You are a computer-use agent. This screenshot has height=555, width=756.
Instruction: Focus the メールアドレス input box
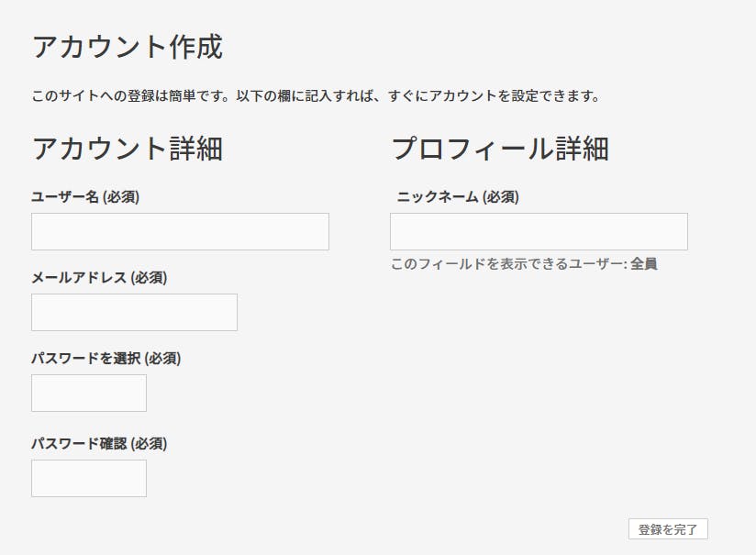[x=134, y=312]
